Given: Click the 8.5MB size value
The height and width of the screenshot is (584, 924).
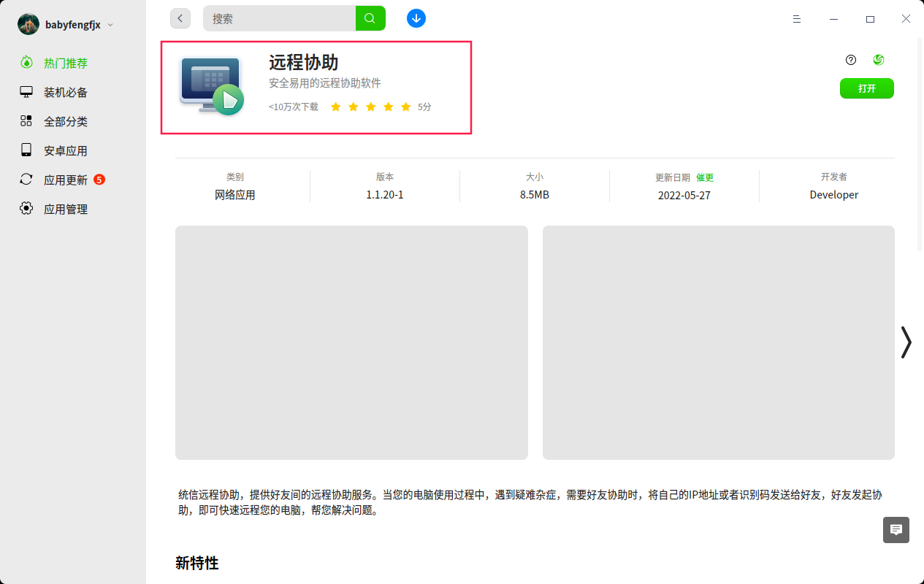Looking at the screenshot, I should pos(535,195).
